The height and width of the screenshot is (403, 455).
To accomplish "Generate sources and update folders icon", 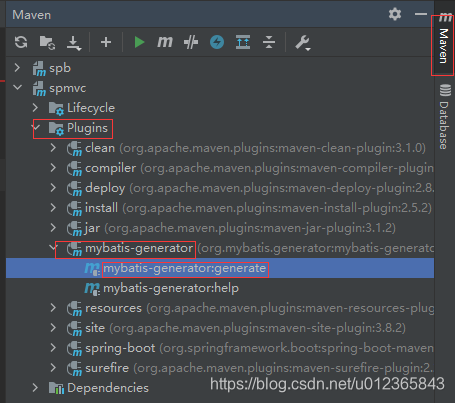I will 47,43.
